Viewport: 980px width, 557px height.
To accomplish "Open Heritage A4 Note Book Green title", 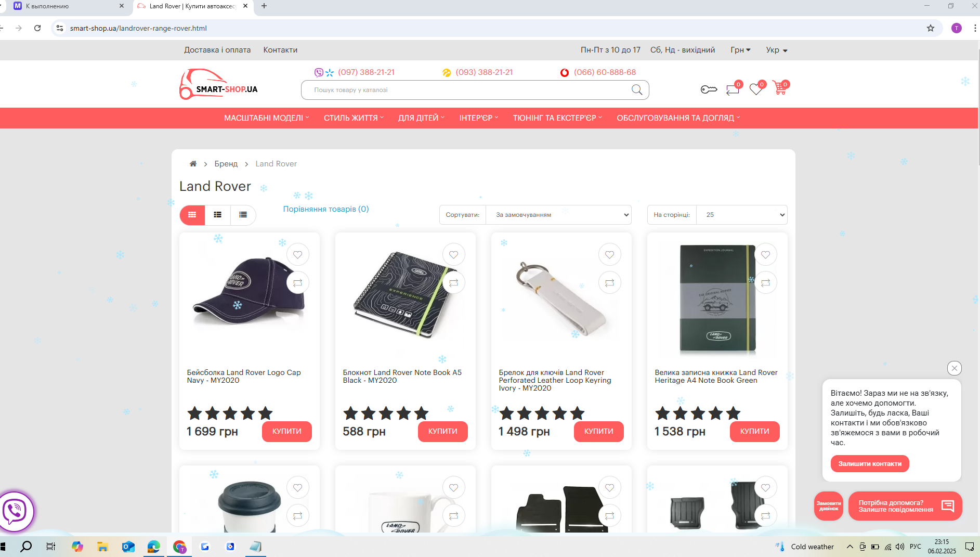I will click(716, 377).
